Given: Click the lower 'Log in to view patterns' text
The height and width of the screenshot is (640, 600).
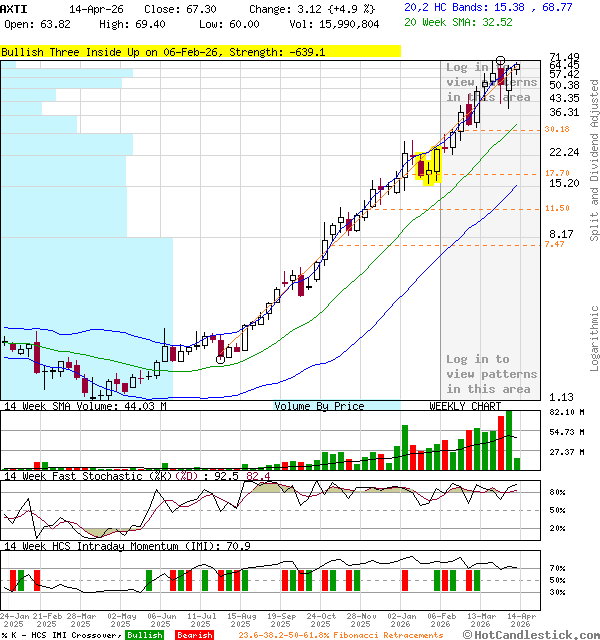Looking at the screenshot, I should click(x=491, y=374).
